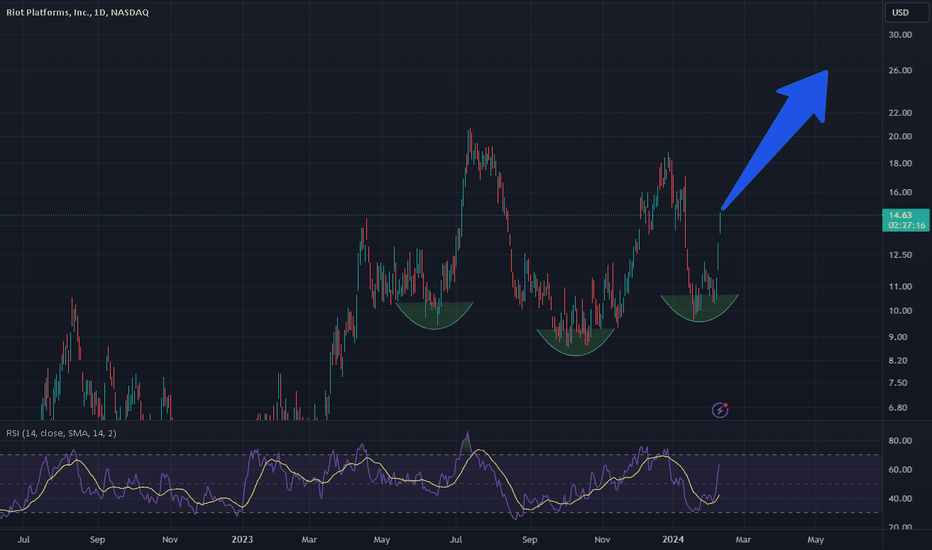Image resolution: width=932 pixels, height=550 pixels.
Task: Select the 2023 label on time axis
Action: coord(242,539)
